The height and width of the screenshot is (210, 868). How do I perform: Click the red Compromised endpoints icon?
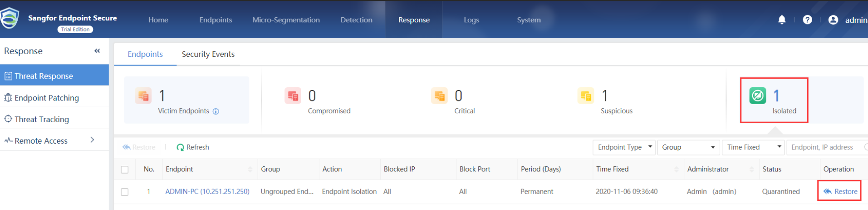click(x=293, y=96)
